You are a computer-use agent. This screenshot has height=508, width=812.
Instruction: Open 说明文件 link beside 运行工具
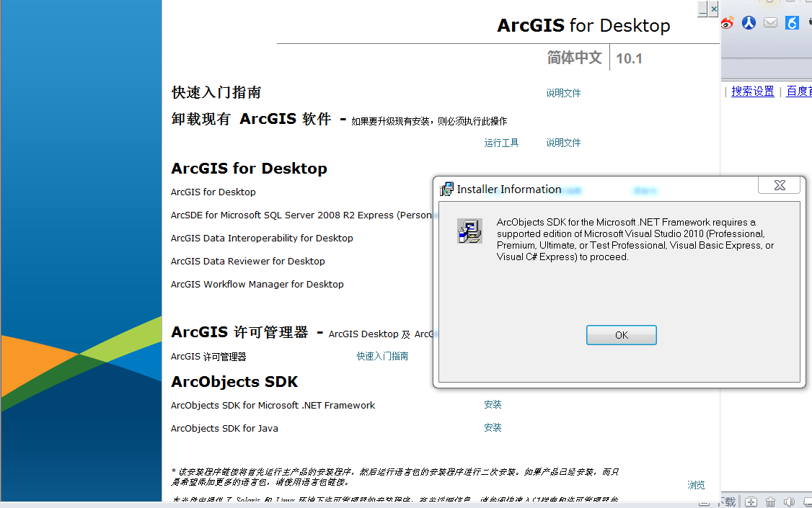tap(563, 143)
